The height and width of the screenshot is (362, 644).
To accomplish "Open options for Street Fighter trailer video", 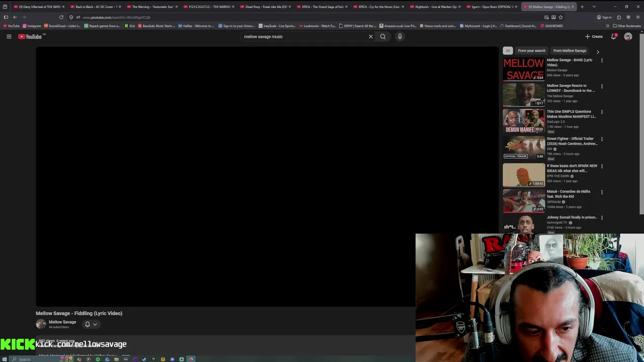I will point(602,139).
